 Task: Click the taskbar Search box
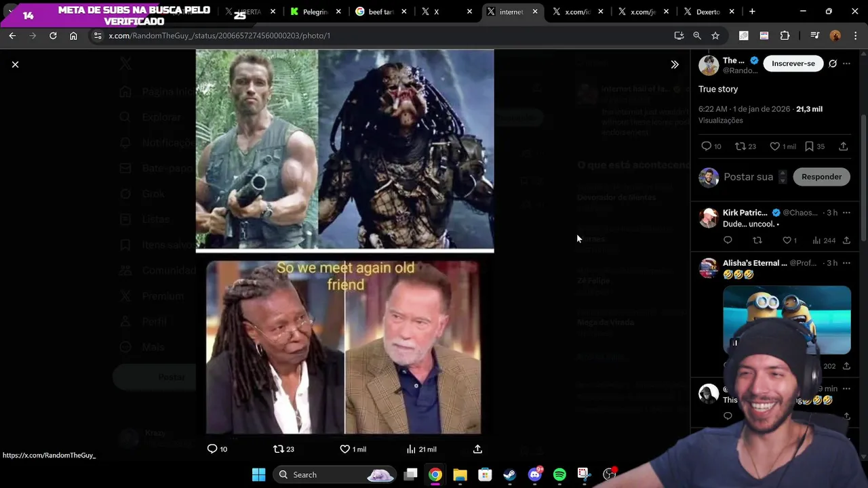tap(335, 474)
